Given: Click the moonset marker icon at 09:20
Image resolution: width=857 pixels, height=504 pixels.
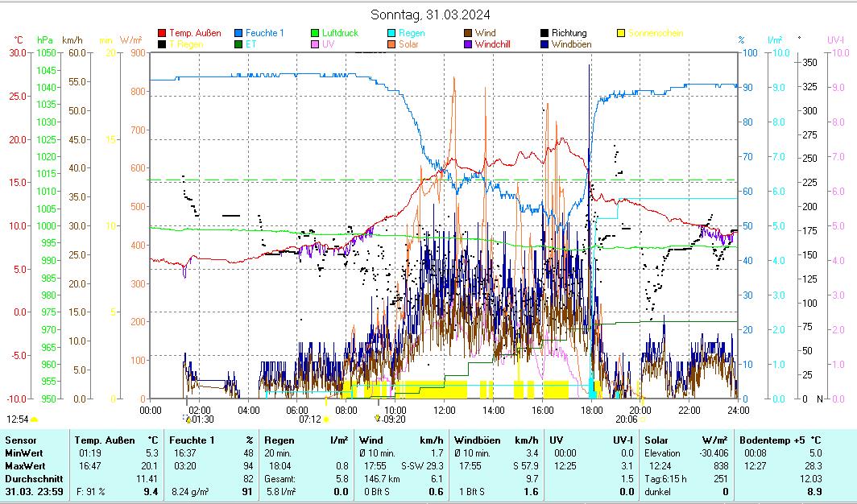Looking at the screenshot, I should (x=377, y=419).
